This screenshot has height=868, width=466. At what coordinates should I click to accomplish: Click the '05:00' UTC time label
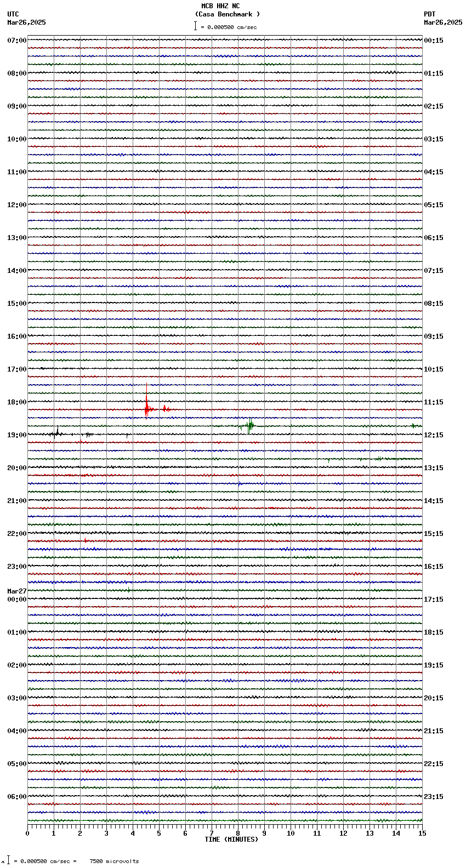point(17,764)
